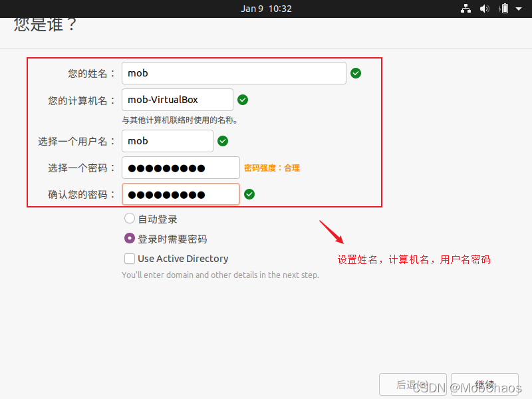Click the 确认您的密码 confirm password field
Screen dimensions: 532x399
[x=181, y=194]
